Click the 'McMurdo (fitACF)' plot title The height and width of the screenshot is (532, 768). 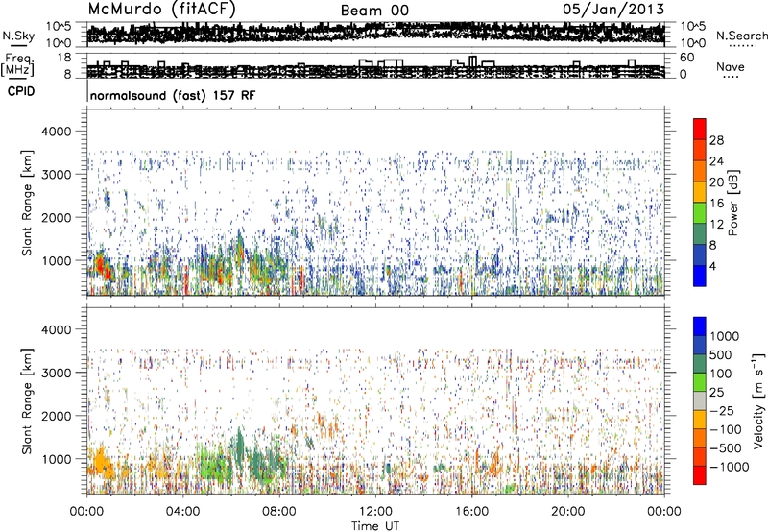[161, 10]
